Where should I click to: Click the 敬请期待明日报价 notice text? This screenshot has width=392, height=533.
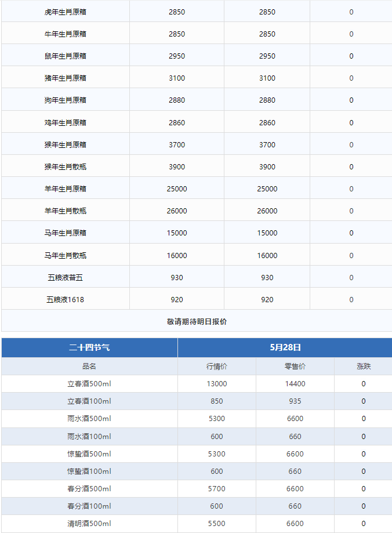[197, 321]
